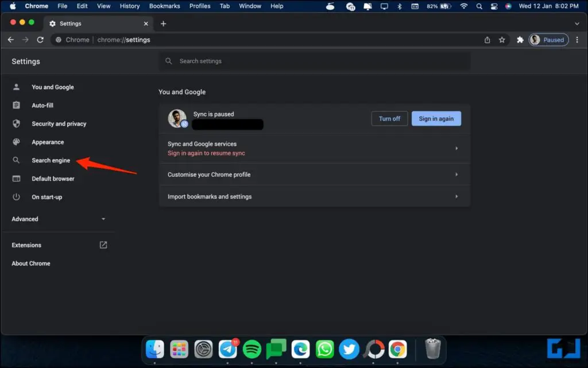Open WhatsApp from the dock
588x368 pixels.
pyautogui.click(x=325, y=349)
